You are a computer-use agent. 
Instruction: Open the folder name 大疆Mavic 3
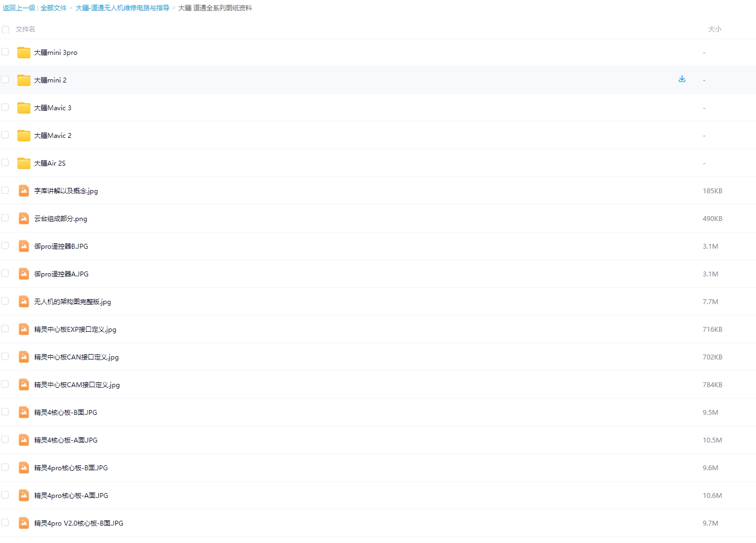[53, 108]
